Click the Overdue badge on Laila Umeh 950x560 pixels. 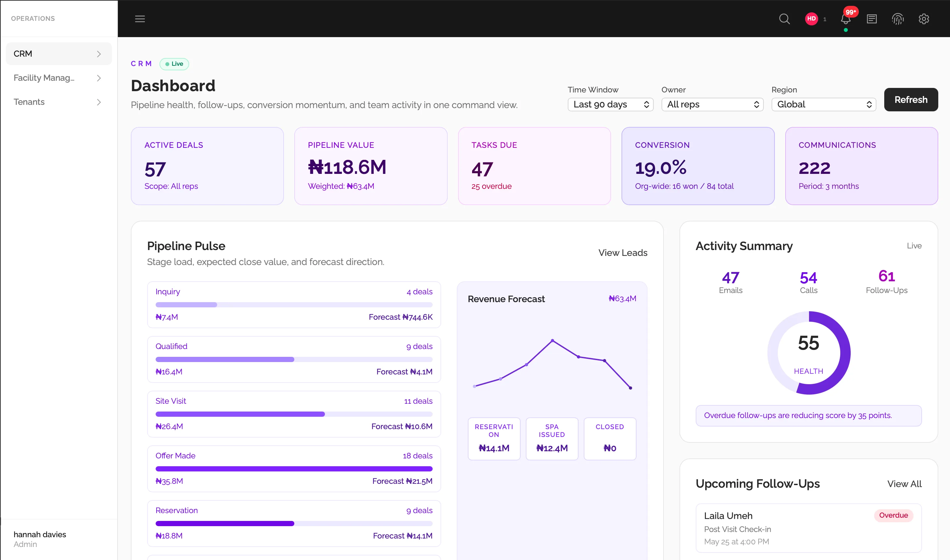point(893,515)
